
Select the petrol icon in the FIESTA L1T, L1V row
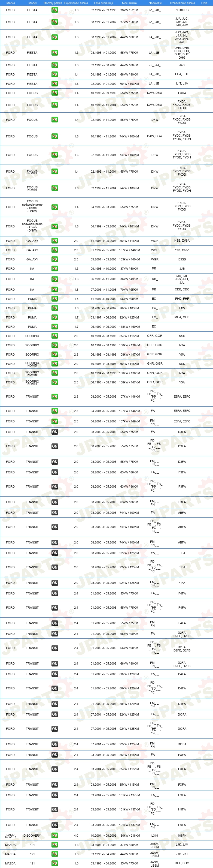[54, 83]
